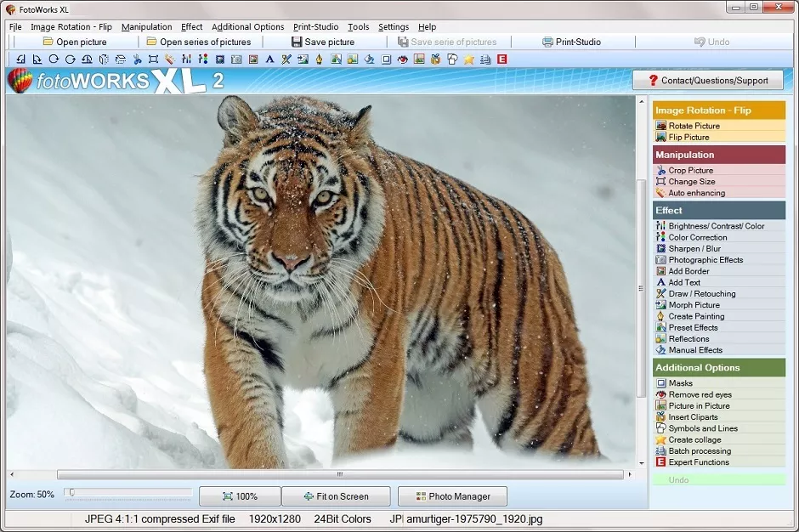Click the horizontal scrollbar below the tiger image

[340, 474]
